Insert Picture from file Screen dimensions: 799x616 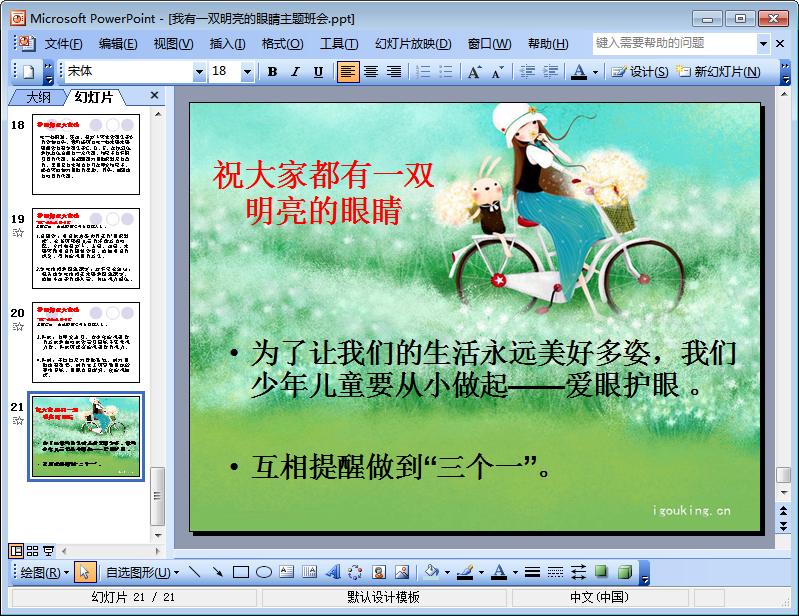point(402,572)
